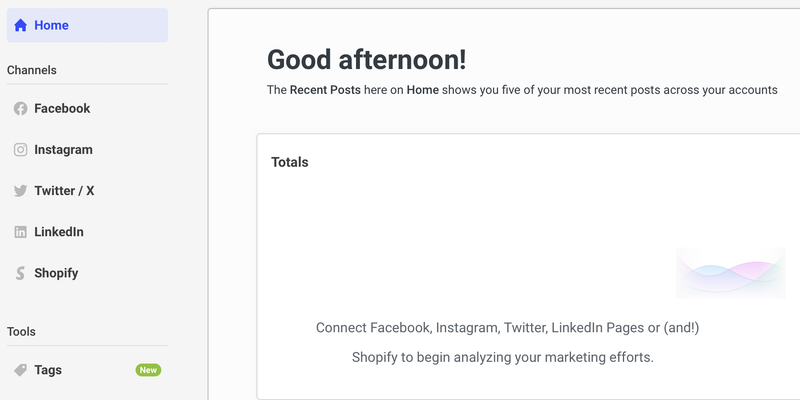Click the colorful wave chart thumbnail

click(730, 273)
